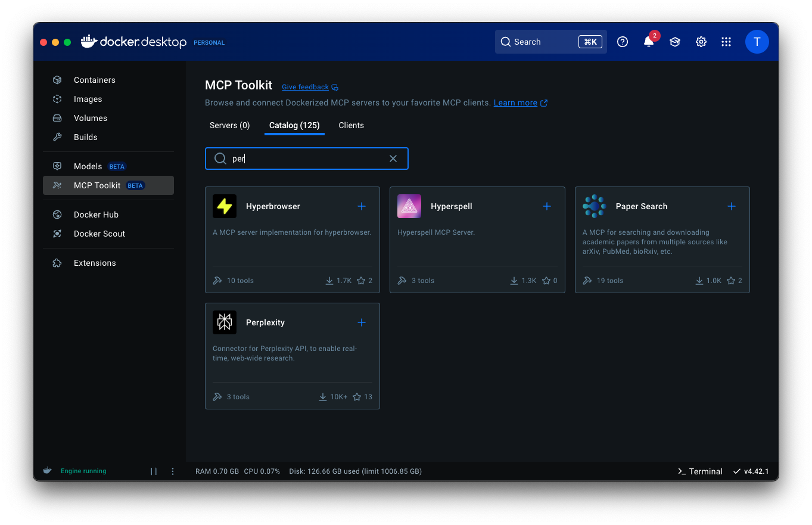Click the Hyperbrowser lightning logo
The width and height of the screenshot is (812, 525).
[x=225, y=206]
